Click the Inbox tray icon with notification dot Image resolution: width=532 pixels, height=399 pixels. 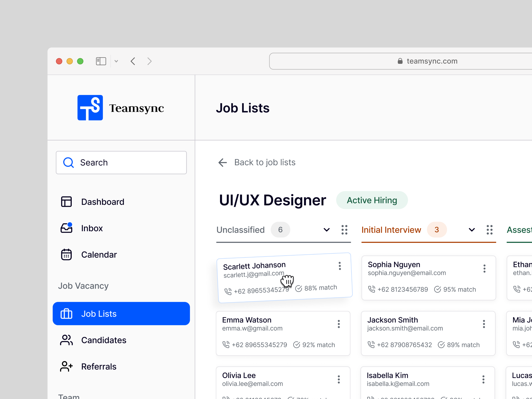tap(66, 228)
